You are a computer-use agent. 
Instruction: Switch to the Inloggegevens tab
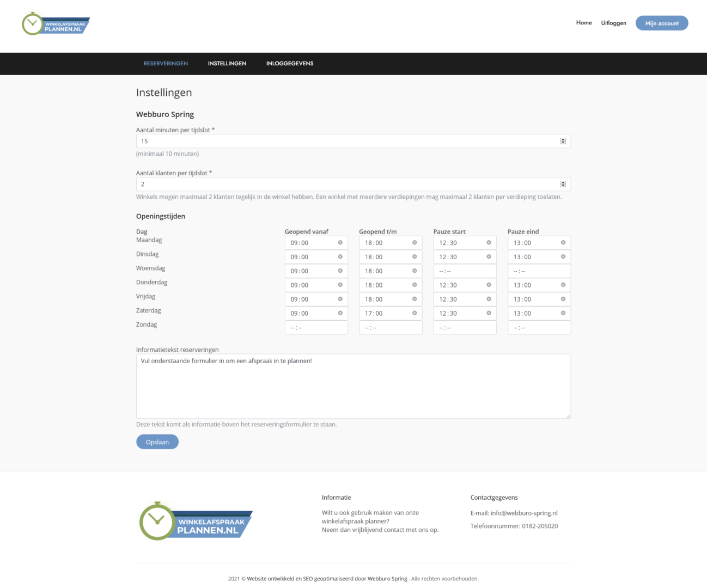coord(290,64)
